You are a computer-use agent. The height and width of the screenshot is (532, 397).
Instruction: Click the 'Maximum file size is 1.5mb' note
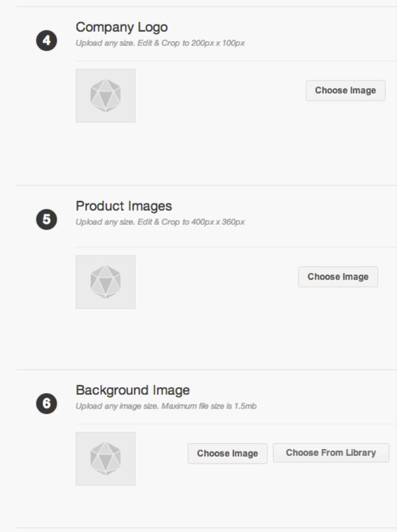tap(209, 406)
